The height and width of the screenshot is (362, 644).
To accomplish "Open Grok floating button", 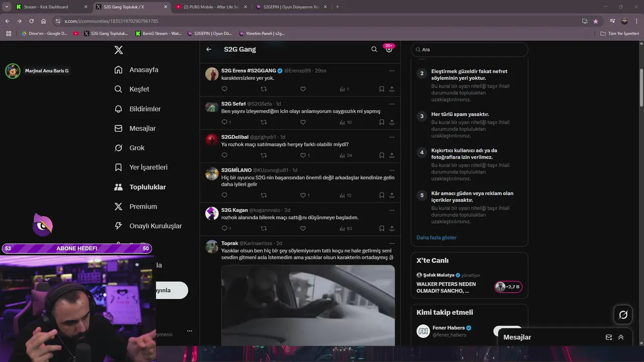I will pos(623,315).
